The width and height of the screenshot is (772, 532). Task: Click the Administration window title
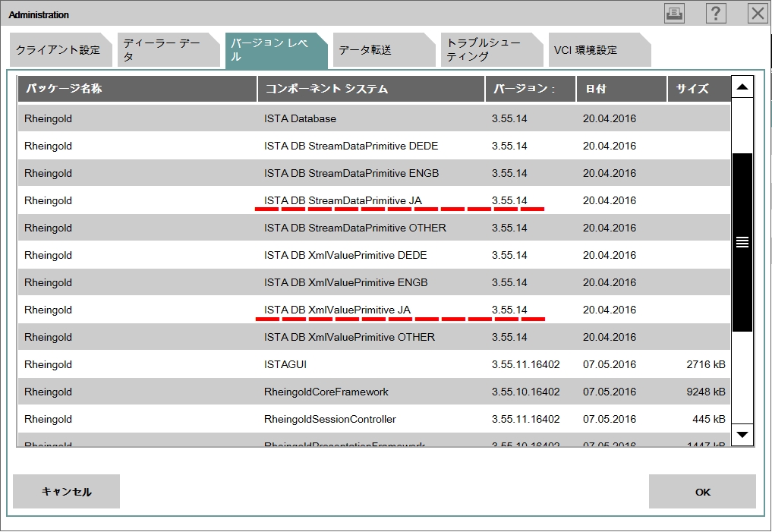39,14
